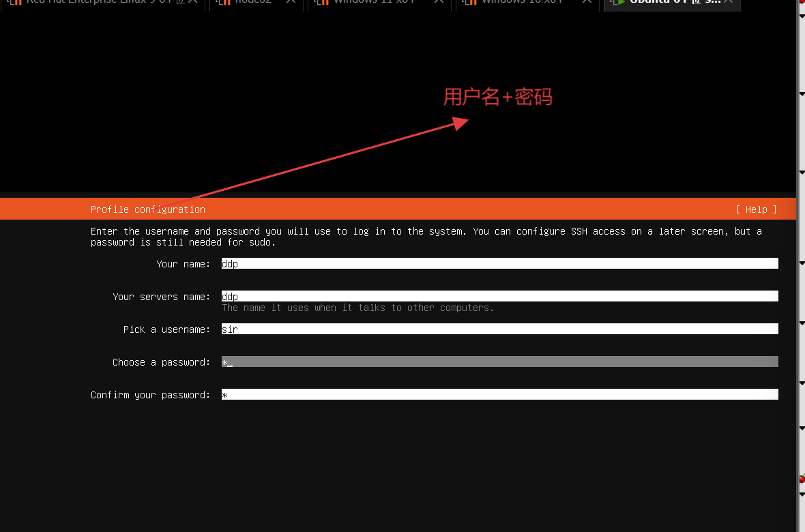Click the 'Choose a password' field

pos(499,361)
